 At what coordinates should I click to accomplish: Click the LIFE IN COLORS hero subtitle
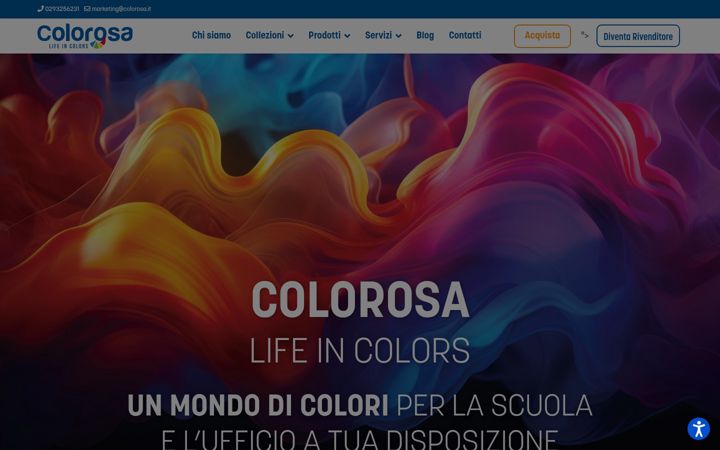tap(360, 351)
